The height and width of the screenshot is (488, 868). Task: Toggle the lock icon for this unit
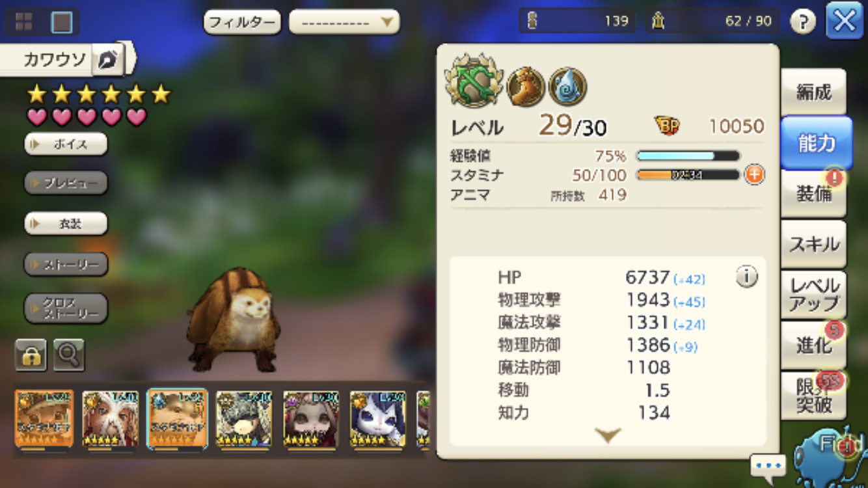31,355
